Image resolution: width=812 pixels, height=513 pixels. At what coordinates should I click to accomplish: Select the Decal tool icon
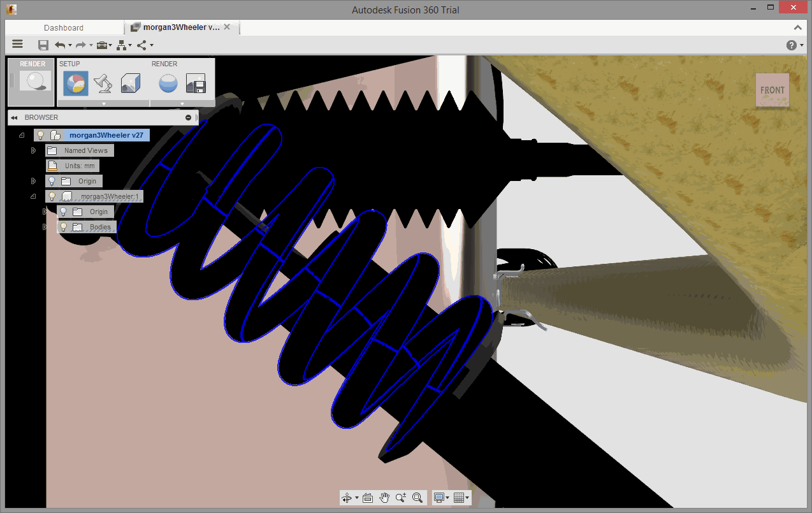[x=130, y=83]
